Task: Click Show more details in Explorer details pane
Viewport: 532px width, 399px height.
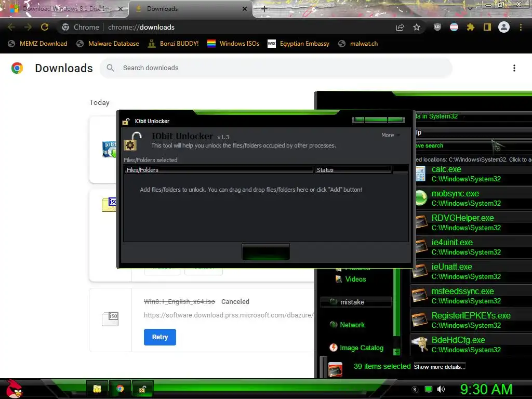Action: pos(440,367)
